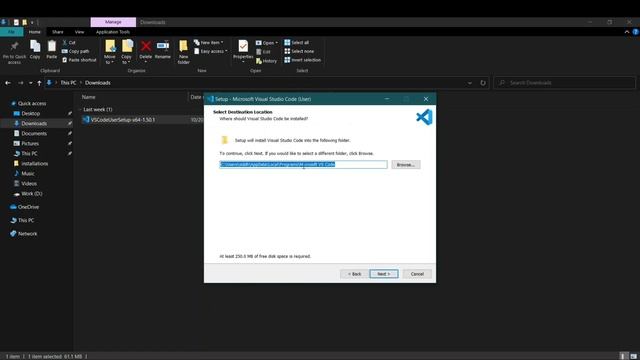Open Explorer help question mark icon

click(636, 32)
